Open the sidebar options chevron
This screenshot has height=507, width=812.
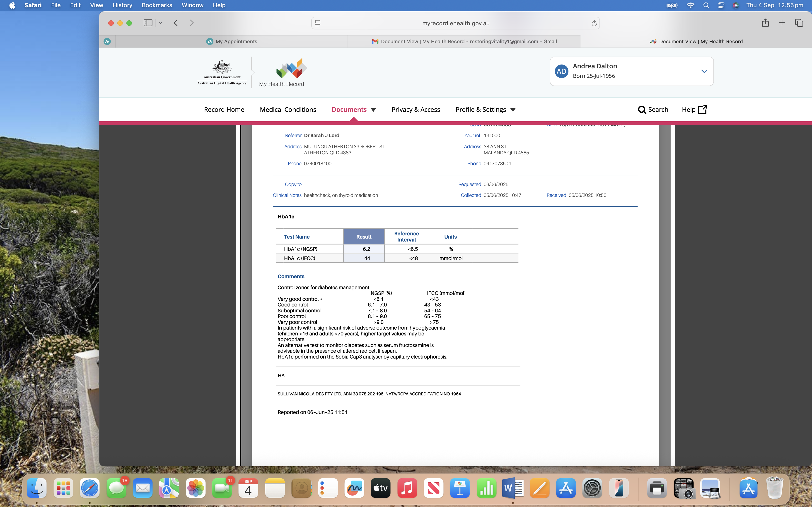[160, 23]
